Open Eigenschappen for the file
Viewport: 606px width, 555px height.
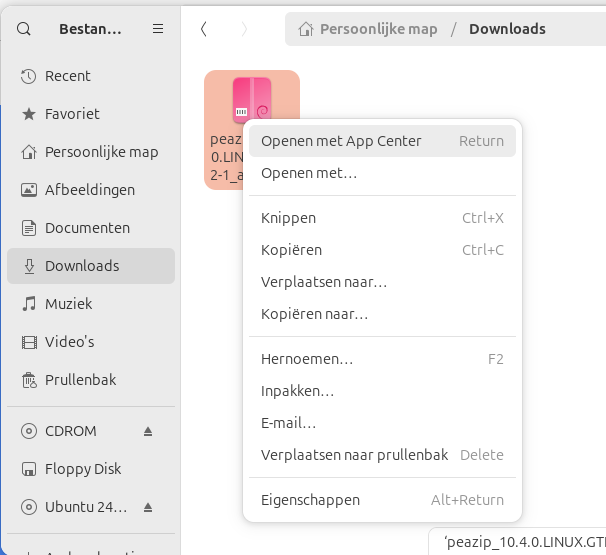click(x=310, y=500)
